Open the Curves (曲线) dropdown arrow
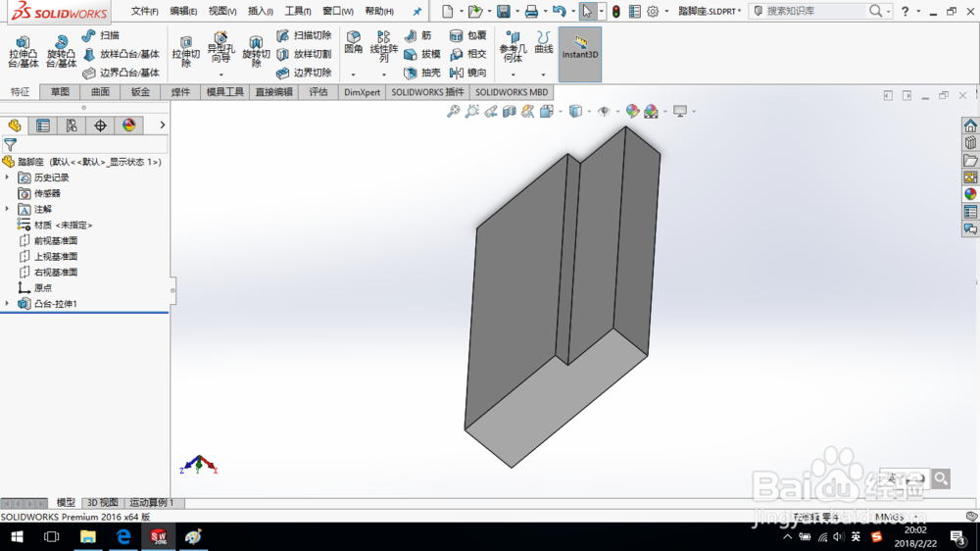Image resolution: width=980 pixels, height=551 pixels. [543, 75]
